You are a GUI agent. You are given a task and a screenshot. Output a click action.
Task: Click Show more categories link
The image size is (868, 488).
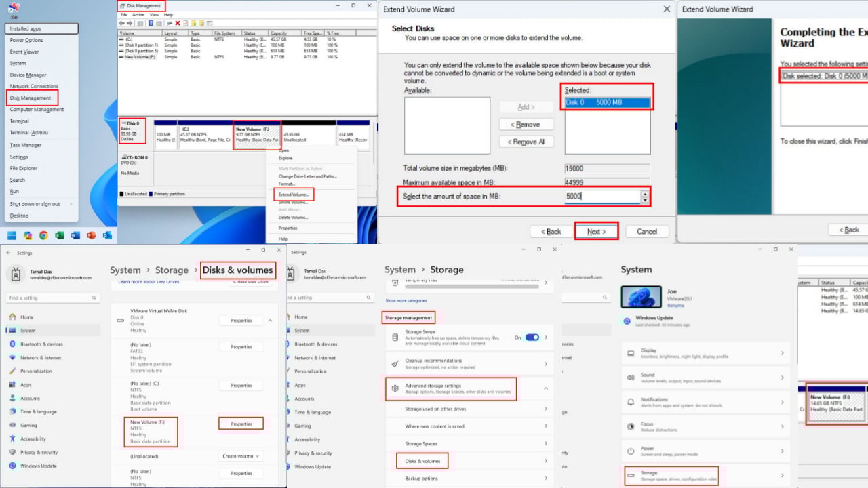406,300
